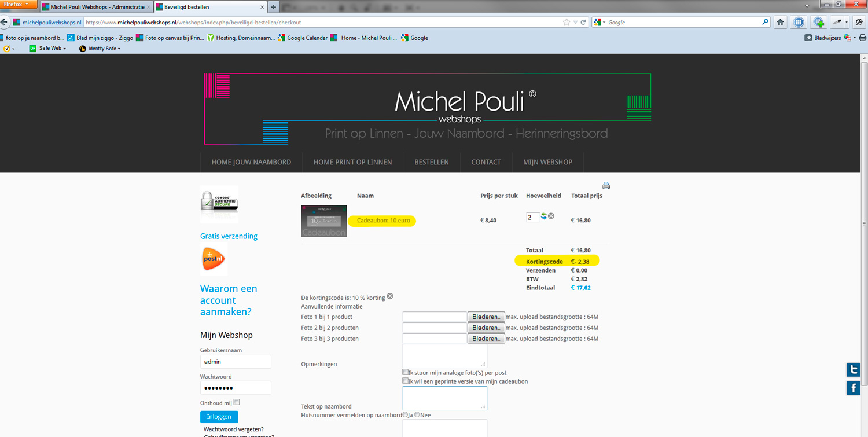Open the MIJN WEBSHOP menu item
This screenshot has height=437, width=868.
[548, 162]
